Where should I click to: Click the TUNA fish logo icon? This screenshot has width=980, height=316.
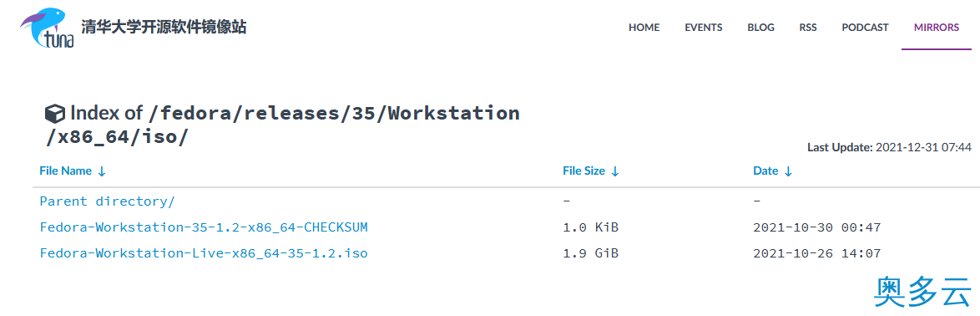point(48,28)
